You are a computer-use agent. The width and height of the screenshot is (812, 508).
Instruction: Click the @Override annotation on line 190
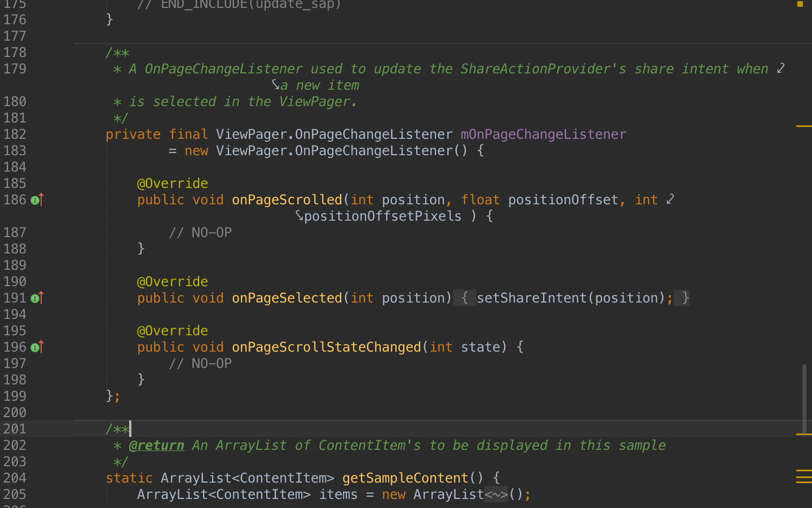pyautogui.click(x=173, y=282)
